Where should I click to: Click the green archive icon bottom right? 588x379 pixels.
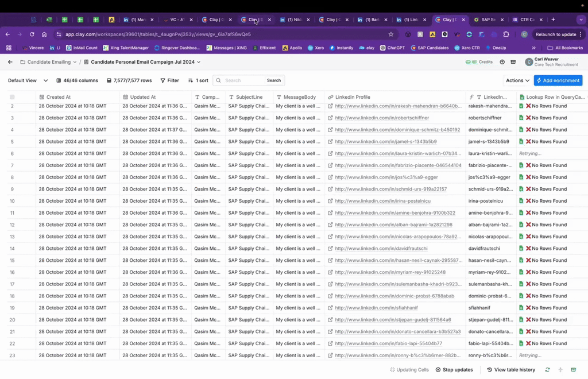coord(574,370)
